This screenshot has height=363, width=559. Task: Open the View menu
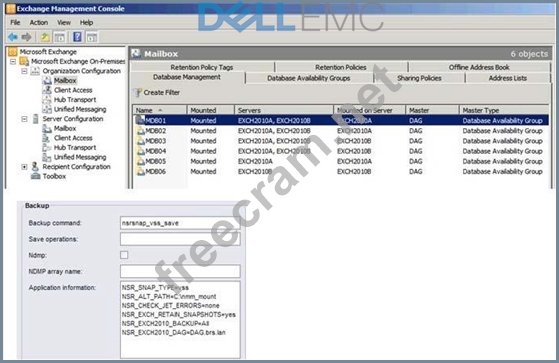point(64,22)
